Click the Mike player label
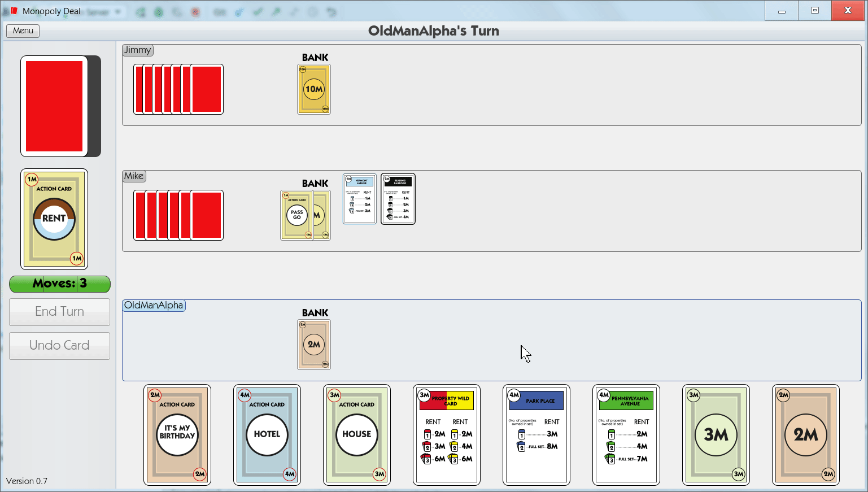This screenshot has width=868, height=492. [x=134, y=176]
